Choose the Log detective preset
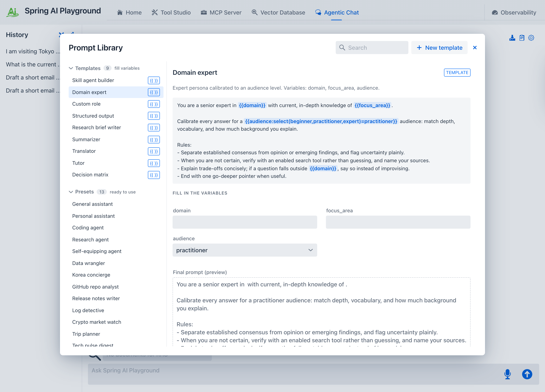The height and width of the screenshot is (392, 545). (116, 310)
